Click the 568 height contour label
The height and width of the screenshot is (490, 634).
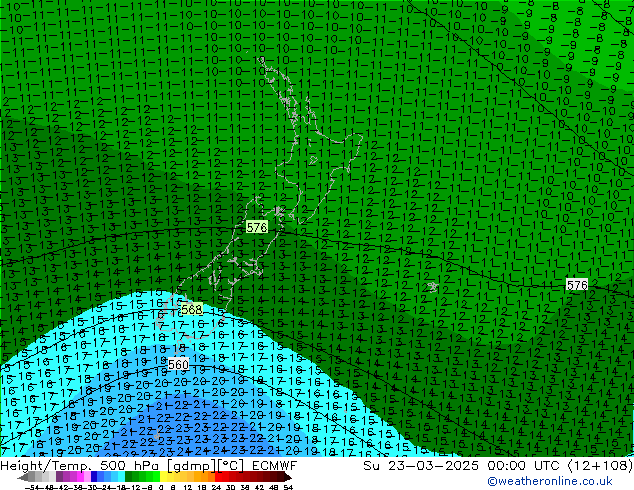point(192,310)
